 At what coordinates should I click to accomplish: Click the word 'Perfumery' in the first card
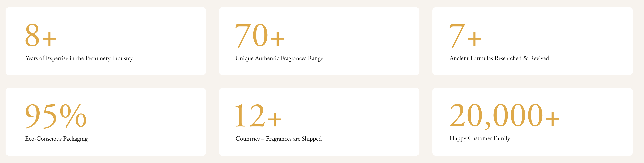(98, 58)
